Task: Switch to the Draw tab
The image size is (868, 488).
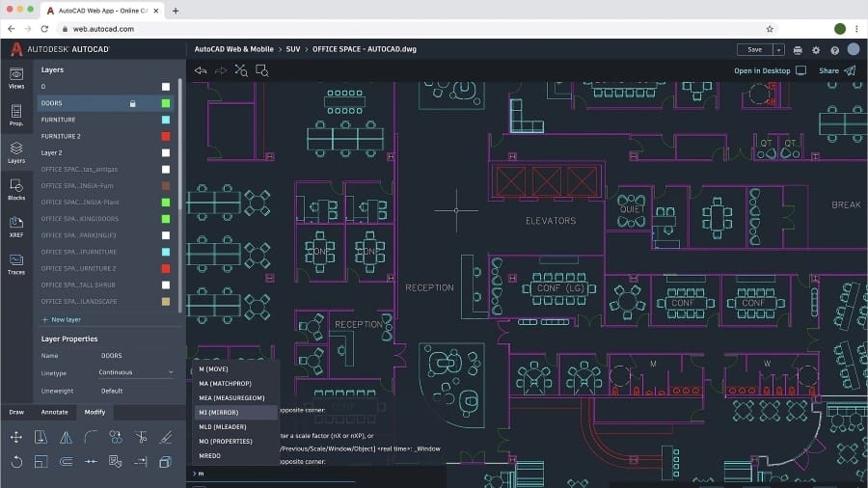Action: pos(16,412)
